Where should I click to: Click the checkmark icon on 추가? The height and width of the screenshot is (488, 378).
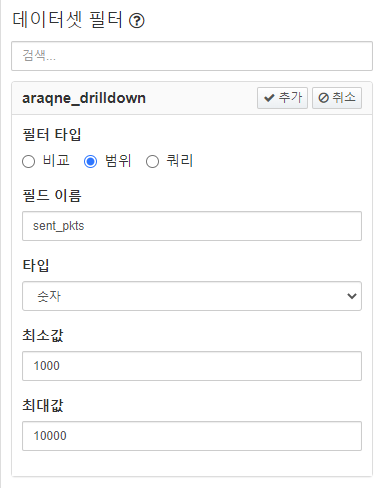click(269, 98)
